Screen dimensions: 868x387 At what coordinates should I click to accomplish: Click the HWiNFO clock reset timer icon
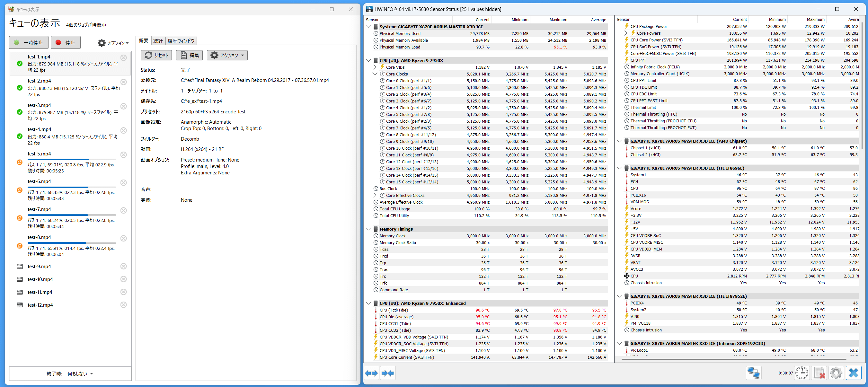point(802,373)
